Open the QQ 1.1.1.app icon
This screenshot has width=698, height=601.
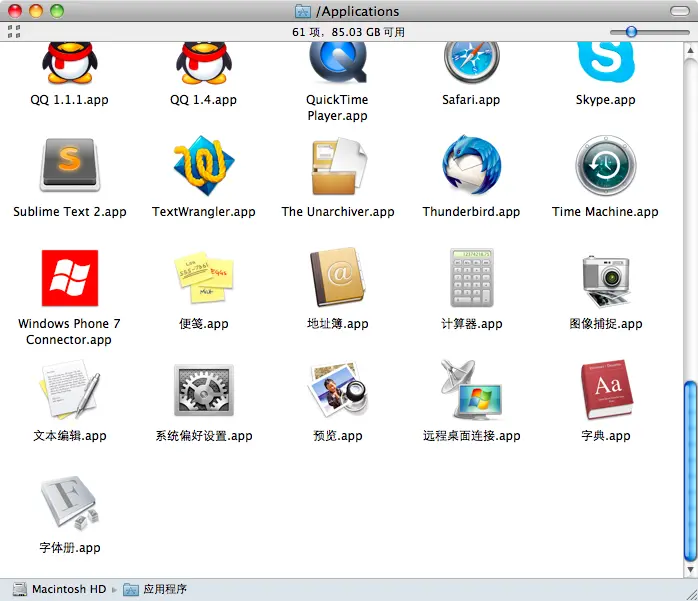tap(70, 63)
